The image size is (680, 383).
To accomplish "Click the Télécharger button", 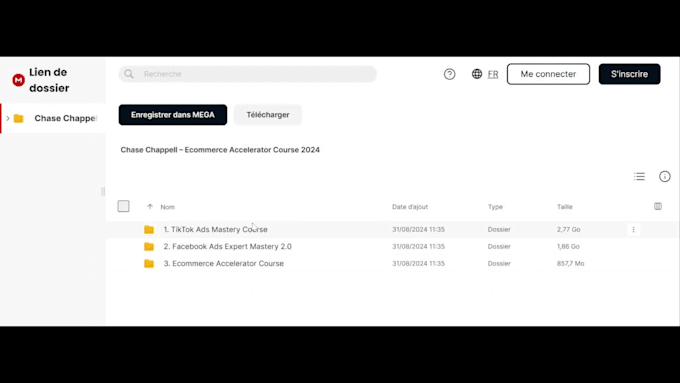I will click(x=268, y=115).
